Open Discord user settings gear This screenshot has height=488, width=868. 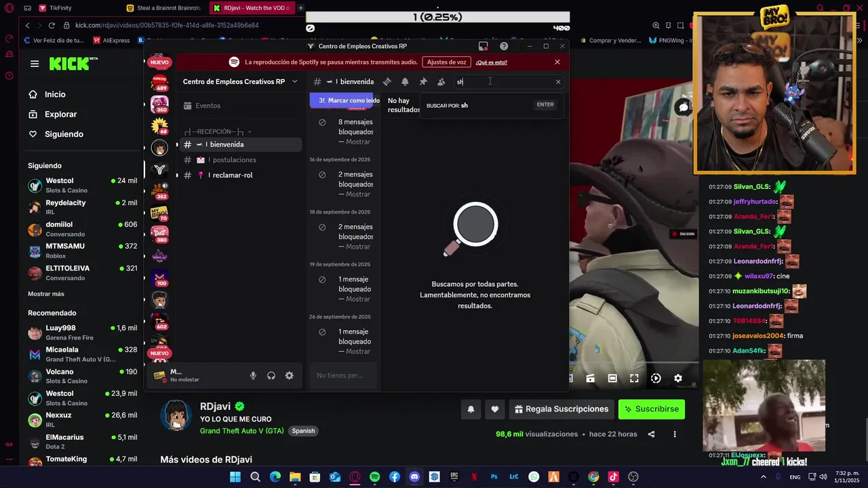(x=290, y=375)
